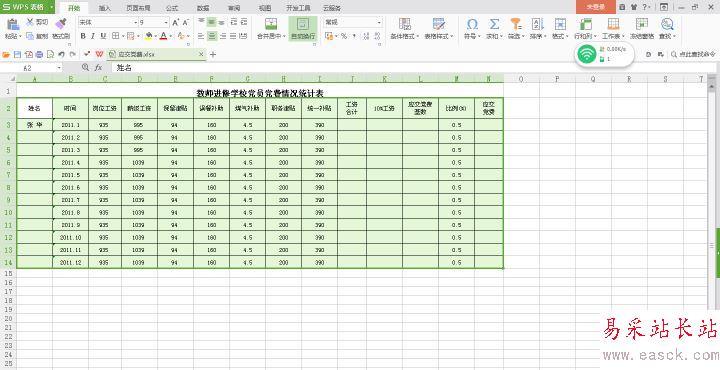Image resolution: width=720 pixels, height=370 pixels.
Task: Decrease font size with the smaller A icon
Action: click(186, 22)
